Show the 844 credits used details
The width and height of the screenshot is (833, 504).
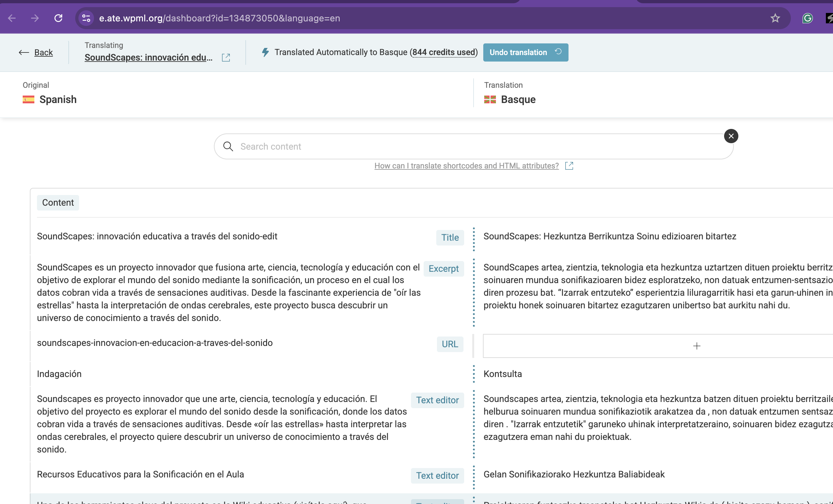point(444,52)
